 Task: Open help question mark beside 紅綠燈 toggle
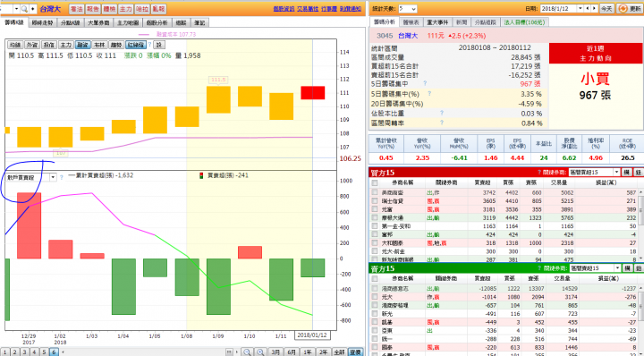pyautogui.click(x=150, y=45)
